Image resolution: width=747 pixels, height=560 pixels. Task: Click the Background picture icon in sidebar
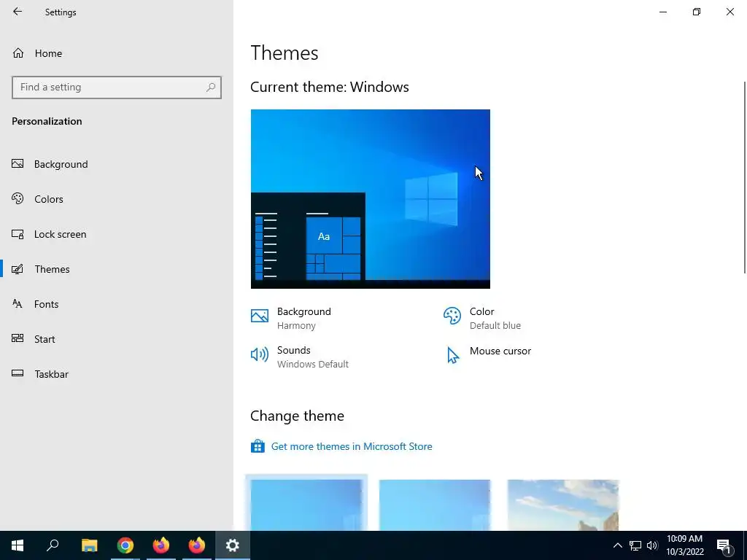18,164
